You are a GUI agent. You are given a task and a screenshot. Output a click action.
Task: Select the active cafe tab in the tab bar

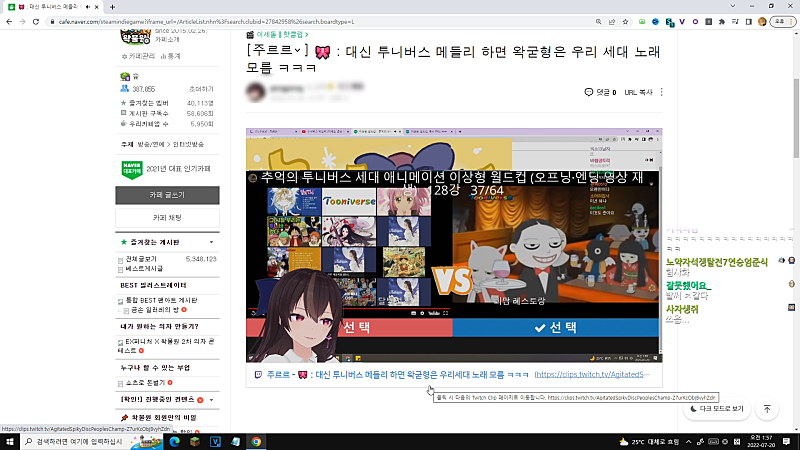(x=51, y=7)
